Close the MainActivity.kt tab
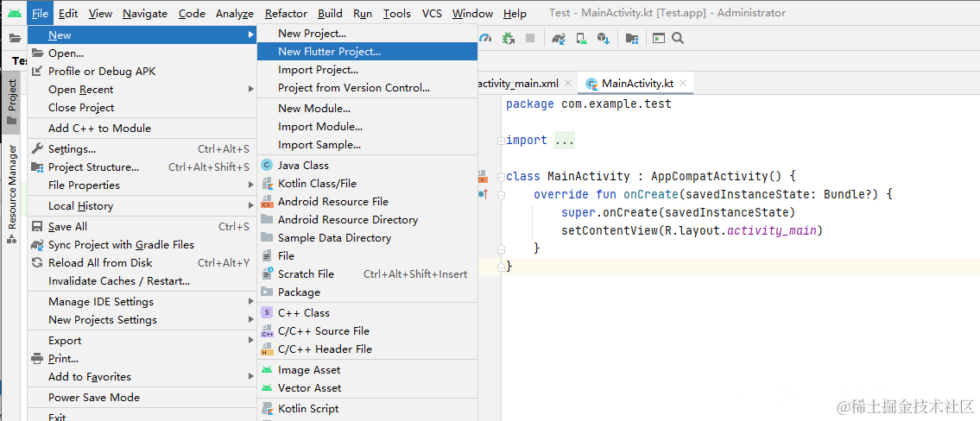Screen dimensions: 980x421 682,83
